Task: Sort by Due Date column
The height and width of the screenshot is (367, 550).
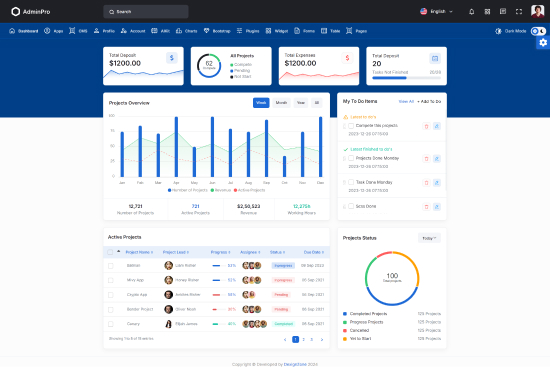Action: 314,252
